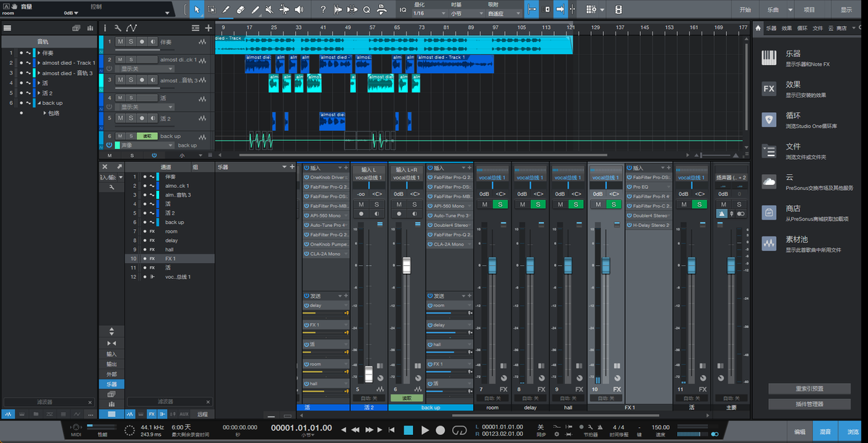Select the Paint pencil tool
The width and height of the screenshot is (868, 443).
(x=255, y=9)
